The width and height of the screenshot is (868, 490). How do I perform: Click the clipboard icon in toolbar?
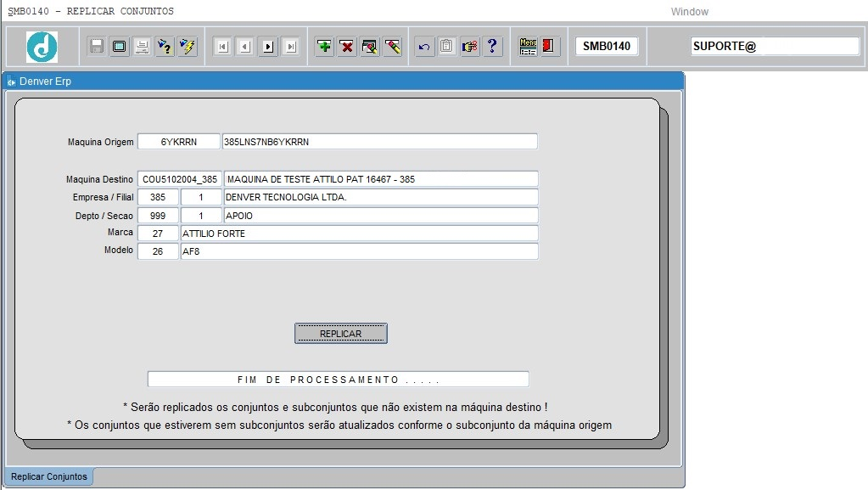pyautogui.click(x=447, y=47)
